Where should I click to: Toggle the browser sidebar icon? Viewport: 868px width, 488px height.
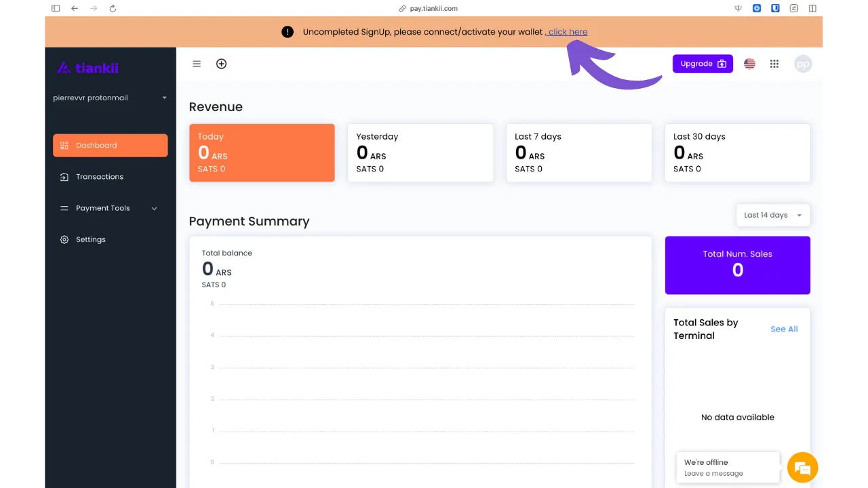56,8
